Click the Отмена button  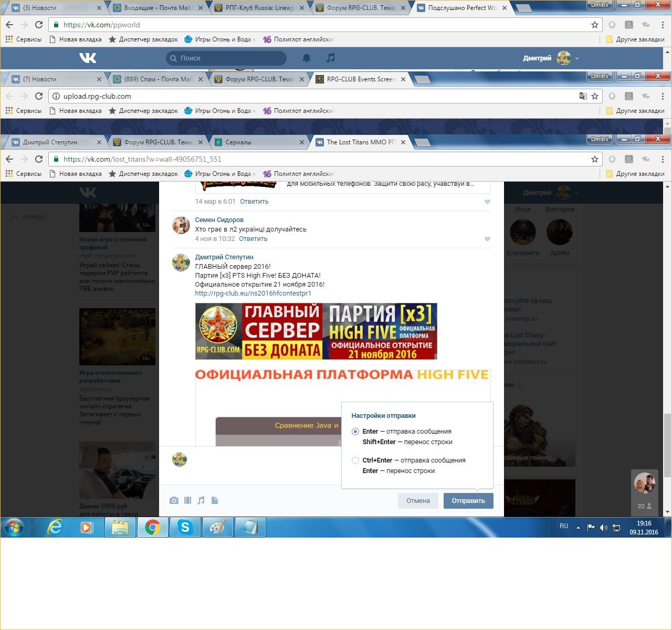click(x=418, y=501)
